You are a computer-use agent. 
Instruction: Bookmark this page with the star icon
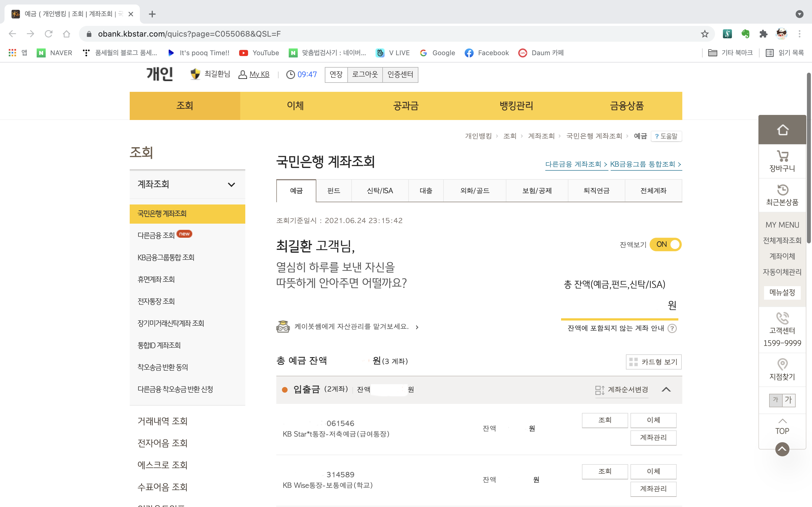coord(705,34)
